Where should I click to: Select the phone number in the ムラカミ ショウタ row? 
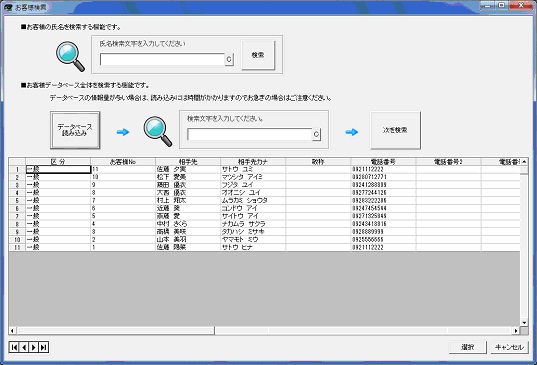pos(383,201)
